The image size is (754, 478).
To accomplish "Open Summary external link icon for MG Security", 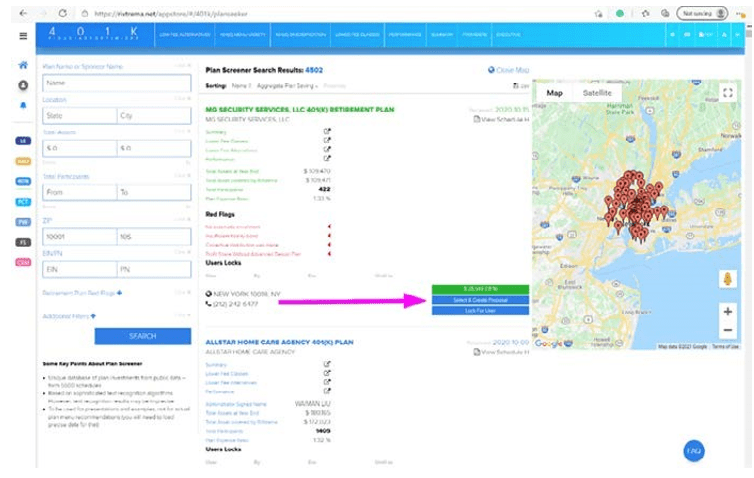I will click(327, 131).
